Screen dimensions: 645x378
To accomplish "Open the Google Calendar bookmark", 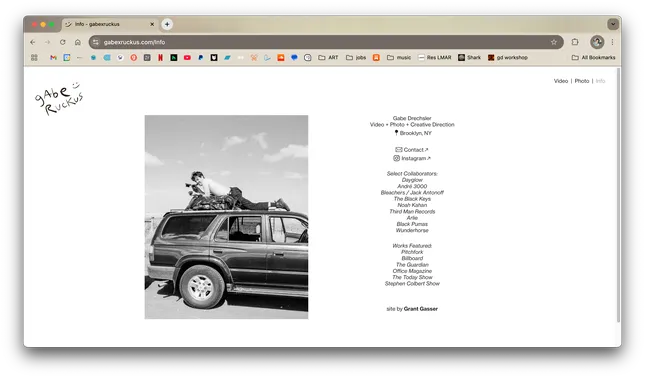I will tap(67, 58).
